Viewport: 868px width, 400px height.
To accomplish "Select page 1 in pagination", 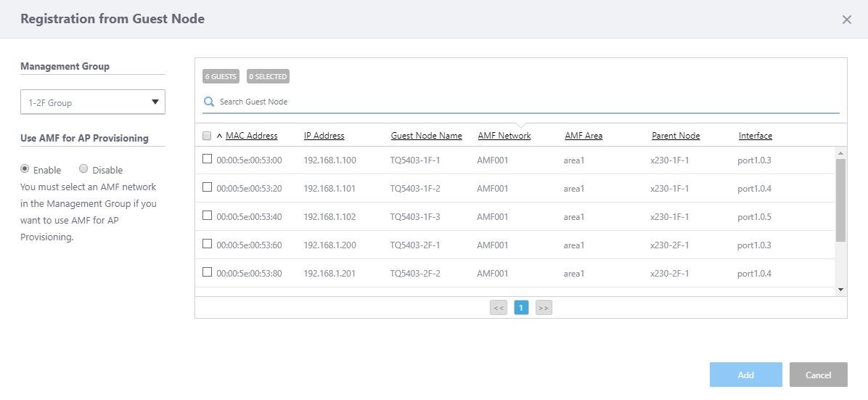I will (x=521, y=308).
